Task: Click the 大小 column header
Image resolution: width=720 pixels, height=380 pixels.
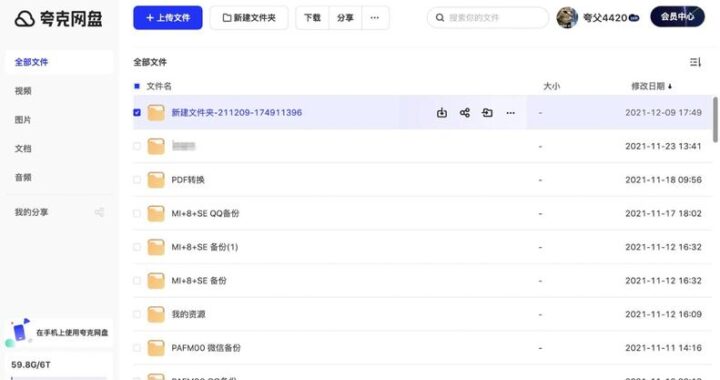Action: [x=551, y=86]
